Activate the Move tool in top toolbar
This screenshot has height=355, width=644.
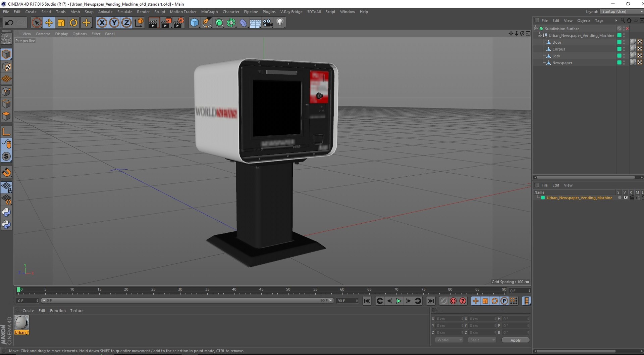pos(49,23)
